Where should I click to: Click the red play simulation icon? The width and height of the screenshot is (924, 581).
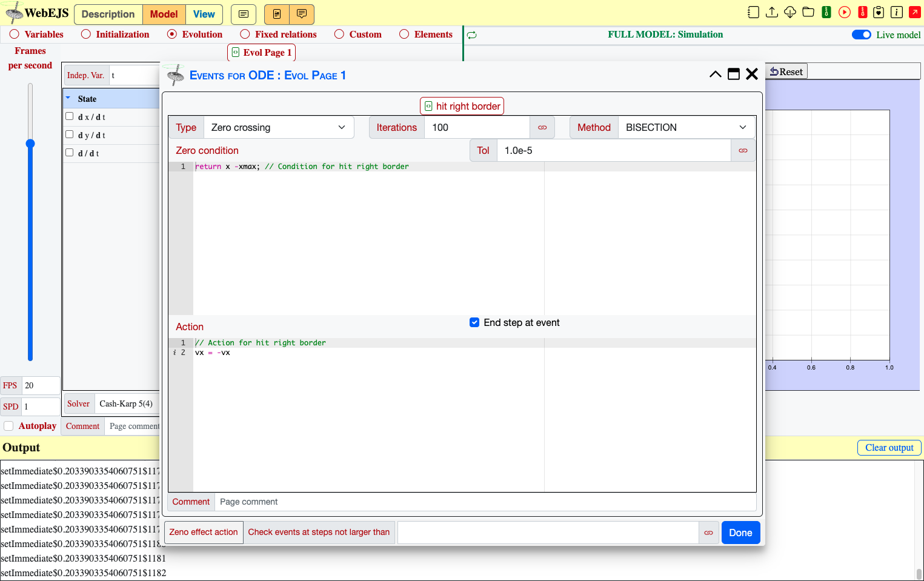[x=844, y=12]
